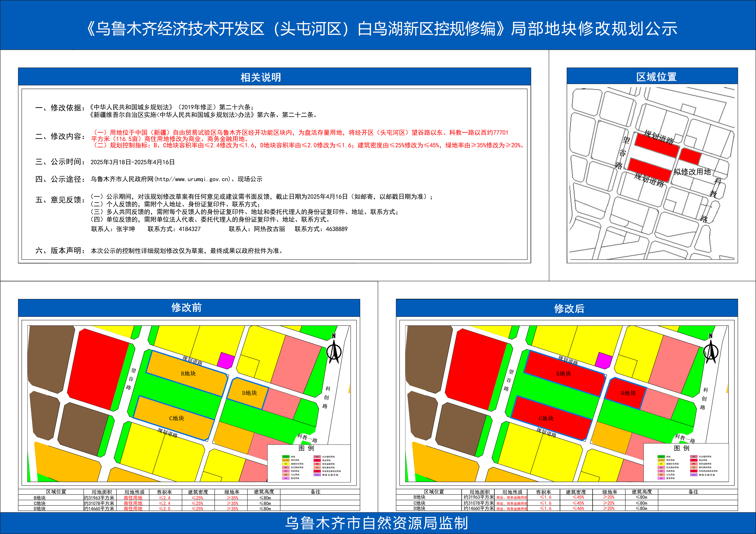This screenshot has height=534, width=756.
Task: Click B地块 商住用地 cell in 修改前 table
Action: 133,498
